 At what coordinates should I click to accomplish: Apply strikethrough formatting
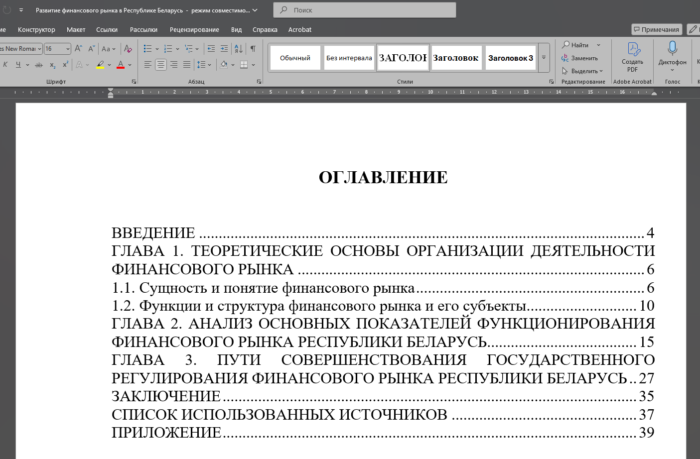click(39, 65)
